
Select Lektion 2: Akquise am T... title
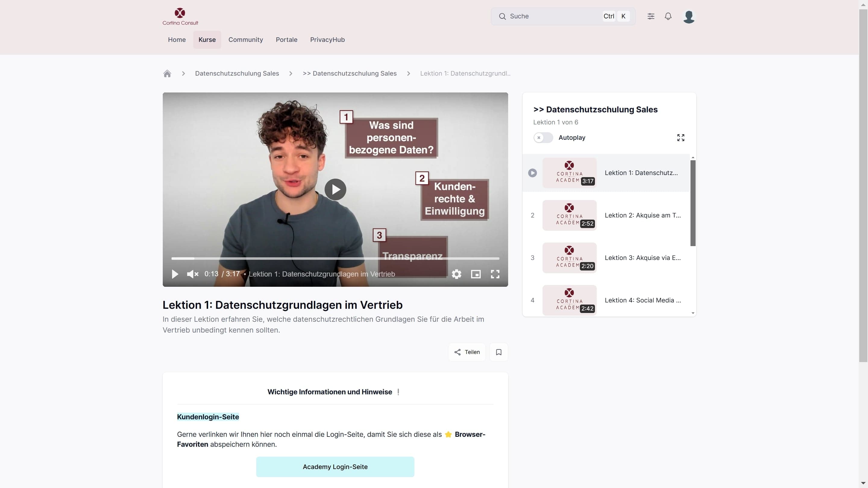click(643, 215)
